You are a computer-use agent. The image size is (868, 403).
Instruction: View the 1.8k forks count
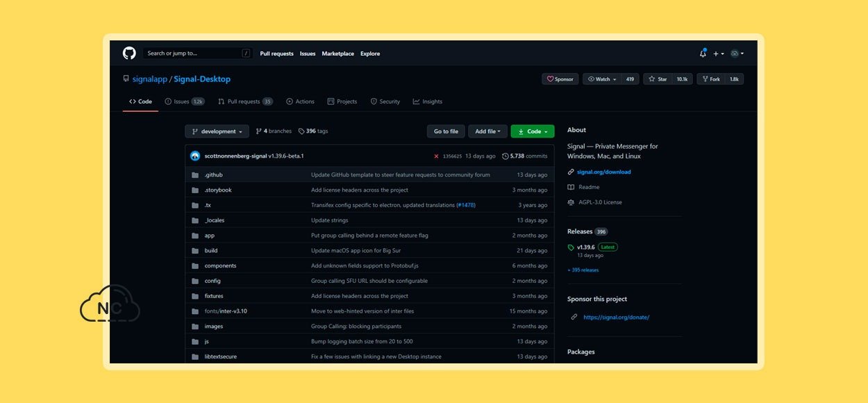[x=734, y=79]
